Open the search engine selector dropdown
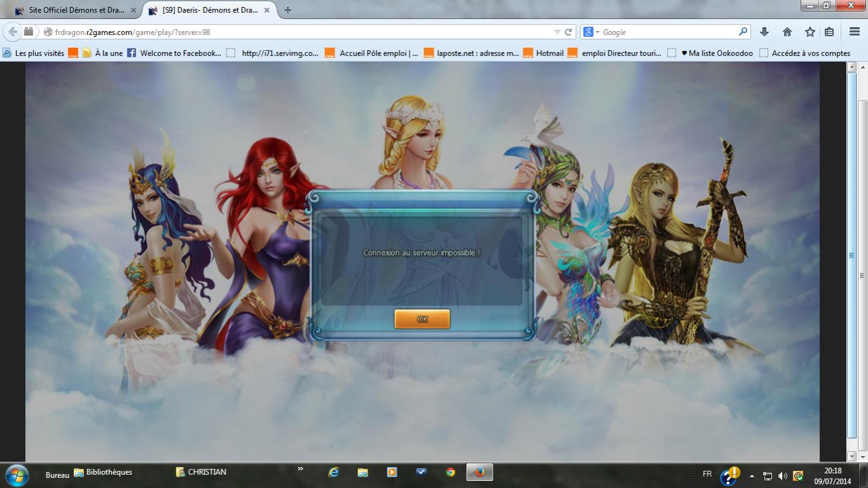The height and width of the screenshot is (488, 868). (x=591, y=32)
